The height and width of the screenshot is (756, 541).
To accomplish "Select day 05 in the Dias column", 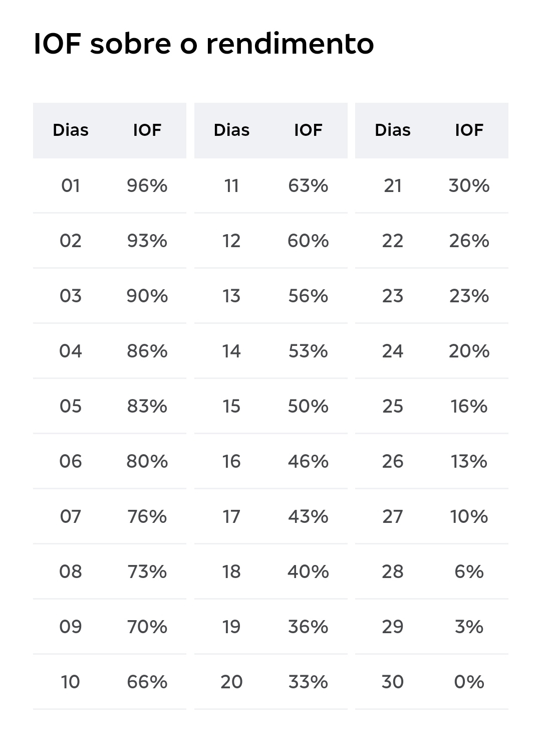I will [x=71, y=406].
